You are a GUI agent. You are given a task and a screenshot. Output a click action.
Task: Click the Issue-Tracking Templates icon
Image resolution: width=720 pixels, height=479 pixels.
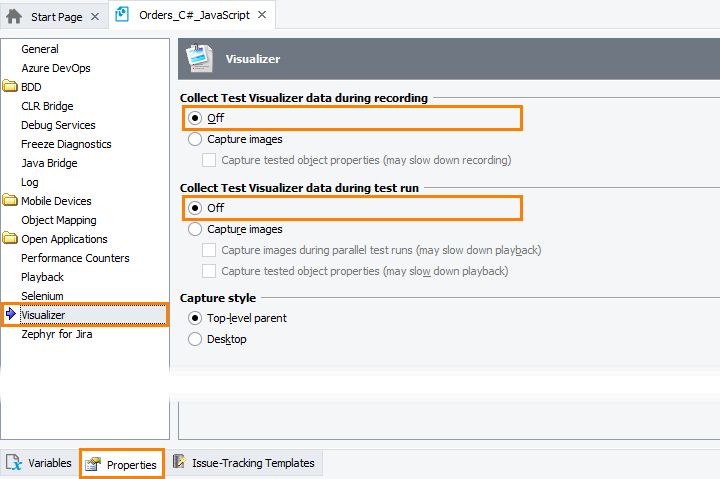[179, 462]
